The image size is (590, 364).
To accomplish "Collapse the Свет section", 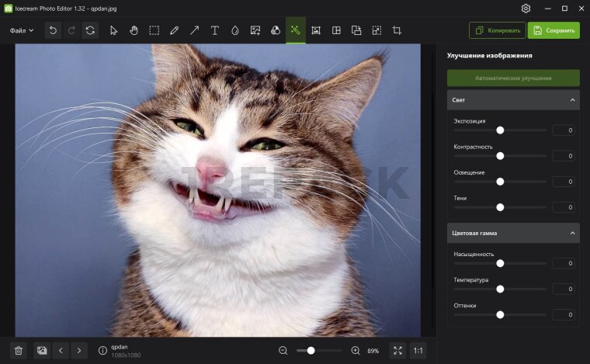I will (573, 100).
